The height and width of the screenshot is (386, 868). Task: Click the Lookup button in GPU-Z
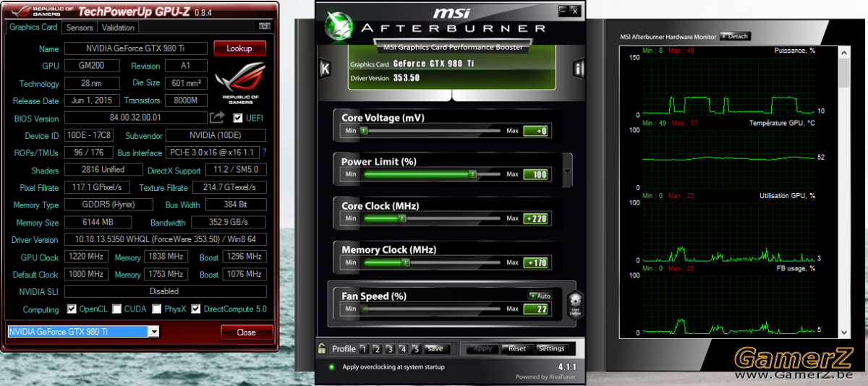pos(239,48)
